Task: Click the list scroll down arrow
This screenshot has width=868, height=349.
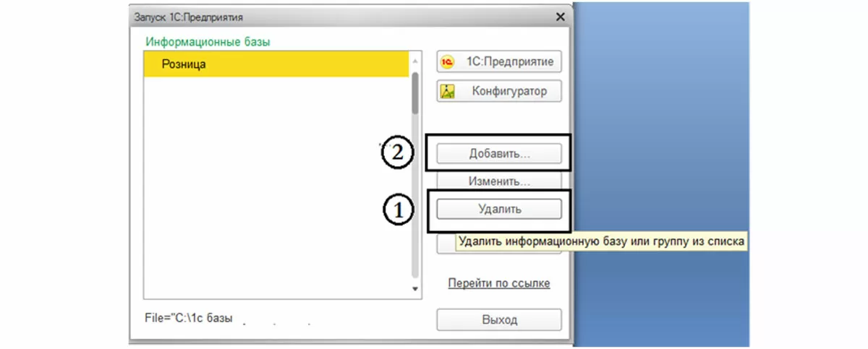Action: coord(415,289)
